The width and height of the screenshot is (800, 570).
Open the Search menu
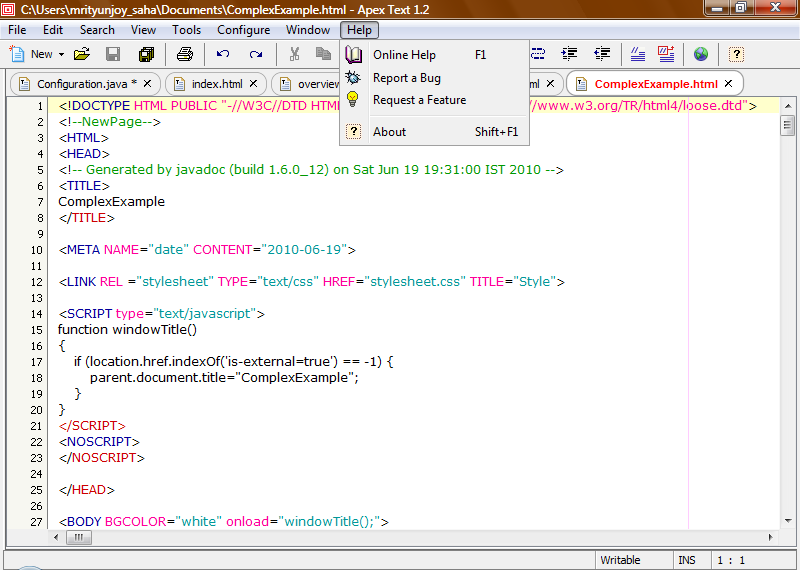coord(97,30)
